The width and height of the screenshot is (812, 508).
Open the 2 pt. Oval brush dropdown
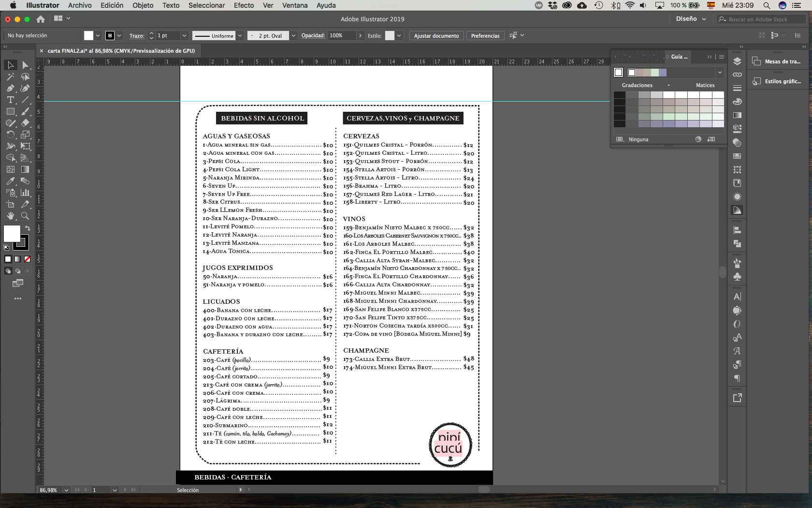(293, 36)
